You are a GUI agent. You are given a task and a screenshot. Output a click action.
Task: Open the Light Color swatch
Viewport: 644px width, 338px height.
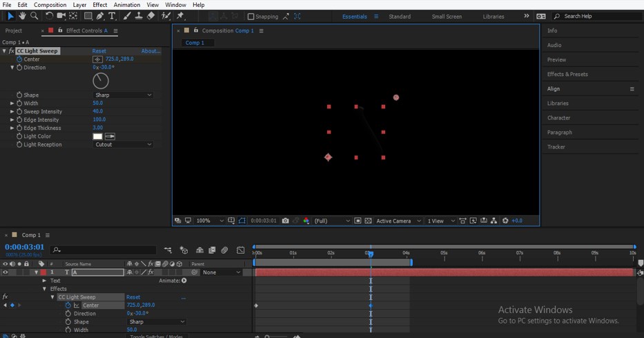click(x=97, y=137)
